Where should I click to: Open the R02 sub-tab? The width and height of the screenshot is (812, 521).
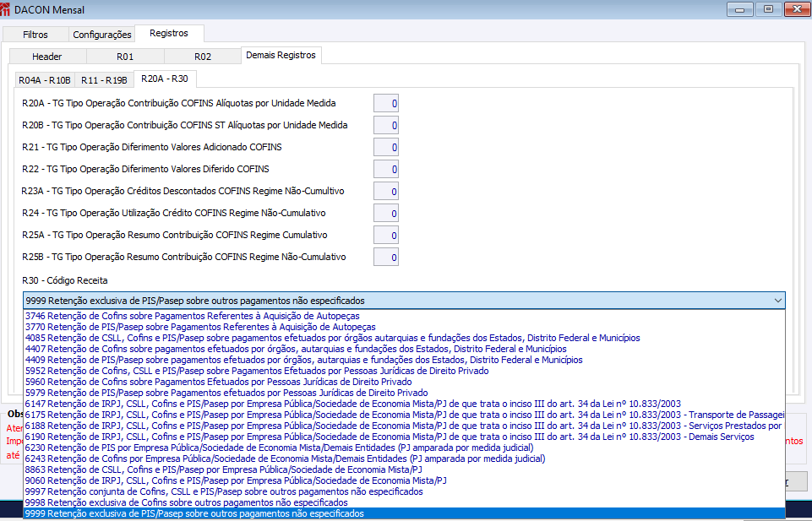click(203, 57)
